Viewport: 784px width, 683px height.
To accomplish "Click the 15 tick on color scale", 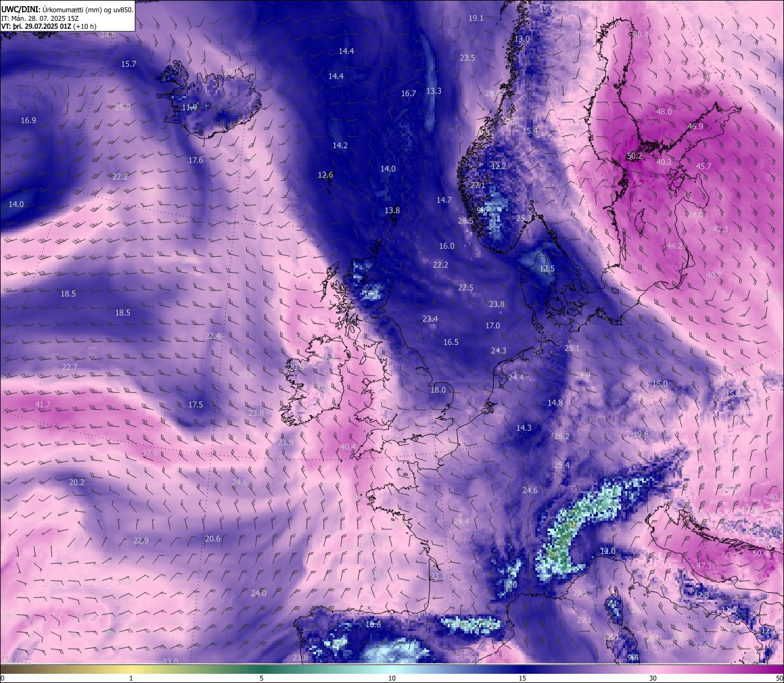I will 522,678.
